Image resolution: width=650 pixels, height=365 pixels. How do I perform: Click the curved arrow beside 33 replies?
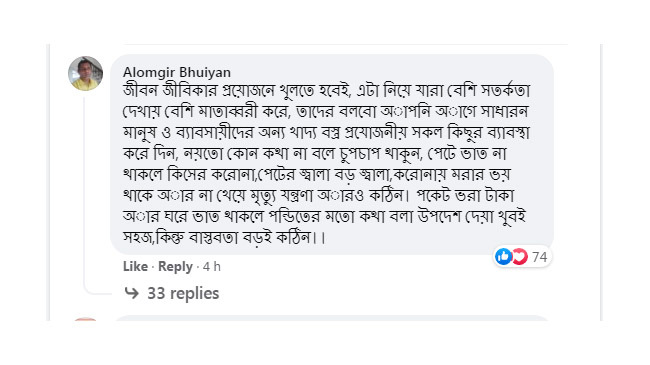coord(132,293)
